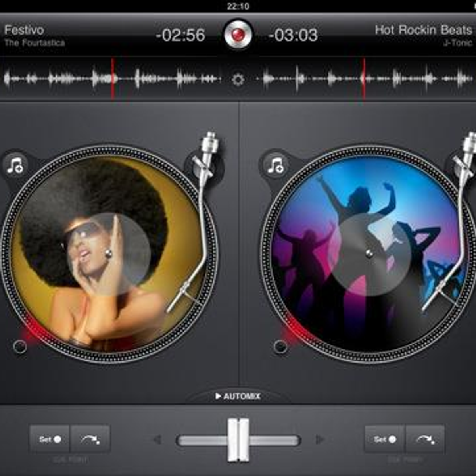
Task: Select the Hot Rockin Beats track title
Action: (422, 29)
